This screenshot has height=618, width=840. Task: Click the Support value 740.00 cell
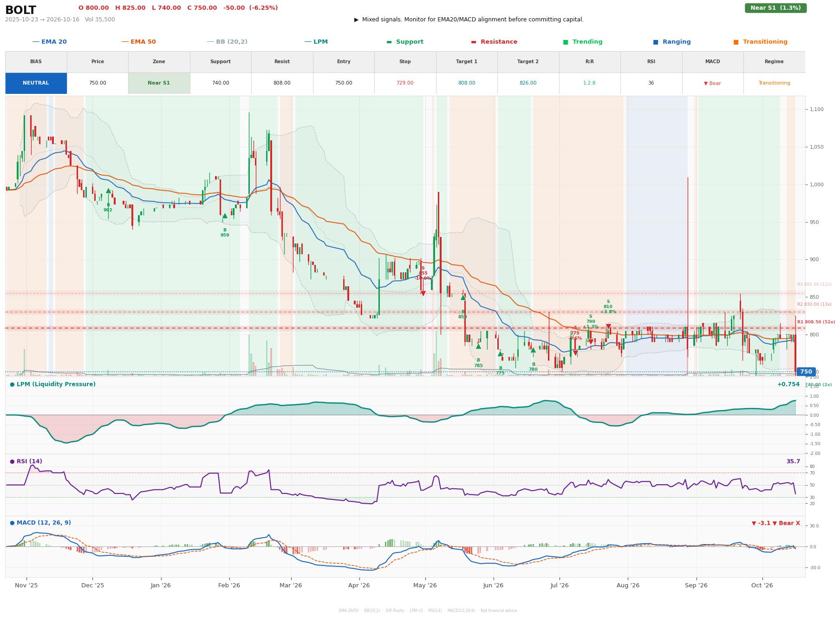221,83
